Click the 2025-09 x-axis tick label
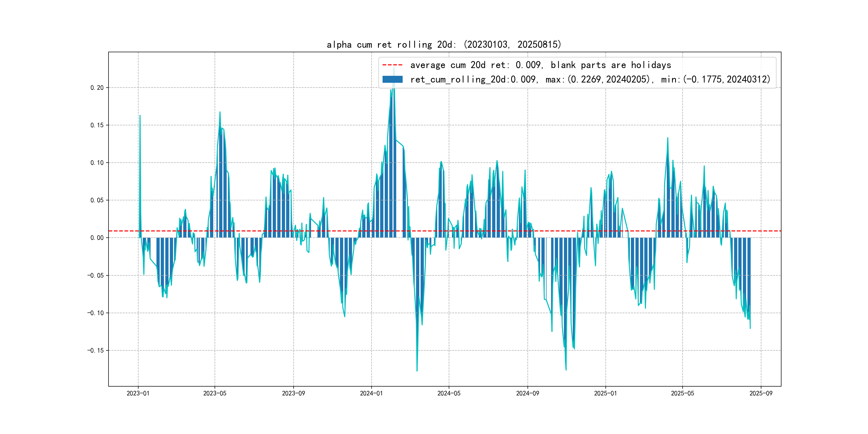The height and width of the screenshot is (434, 868). 761,393
